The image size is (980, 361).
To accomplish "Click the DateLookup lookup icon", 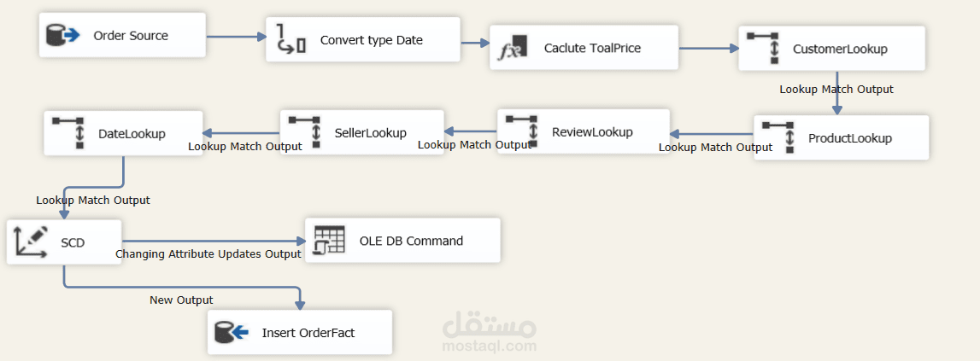I will pos(67,132).
